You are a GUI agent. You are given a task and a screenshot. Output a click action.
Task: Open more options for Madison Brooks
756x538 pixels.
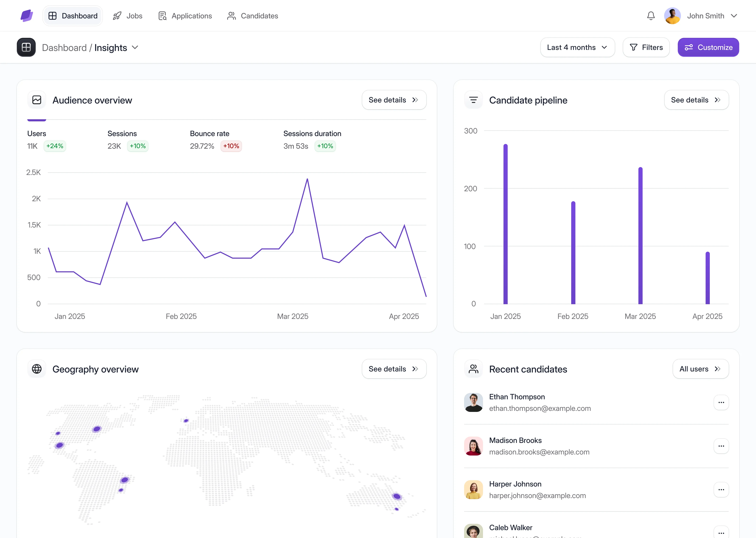click(721, 446)
